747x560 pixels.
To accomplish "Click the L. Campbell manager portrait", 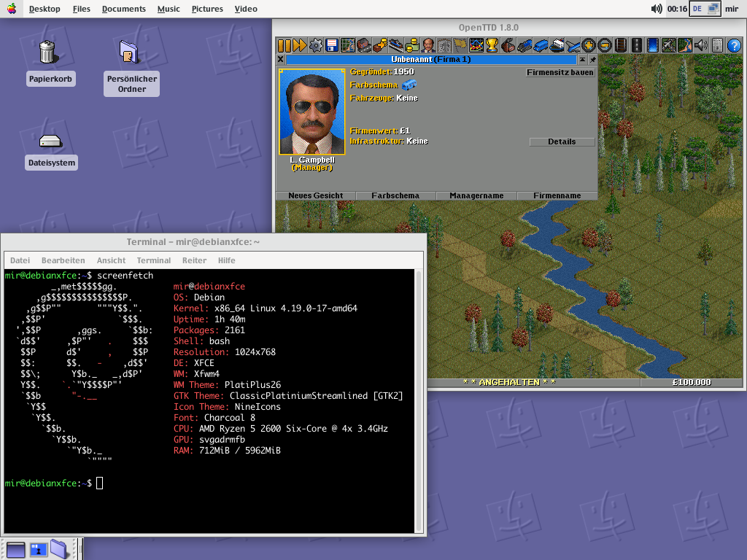I will coord(312,112).
